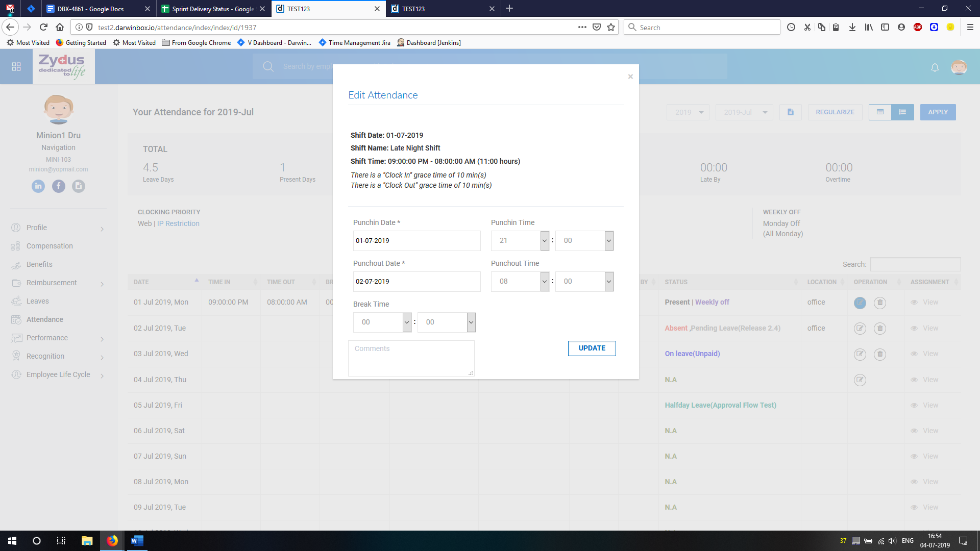Open Leaves in the sidebar menu
Viewport: 980px width, 551px height.
point(38,301)
